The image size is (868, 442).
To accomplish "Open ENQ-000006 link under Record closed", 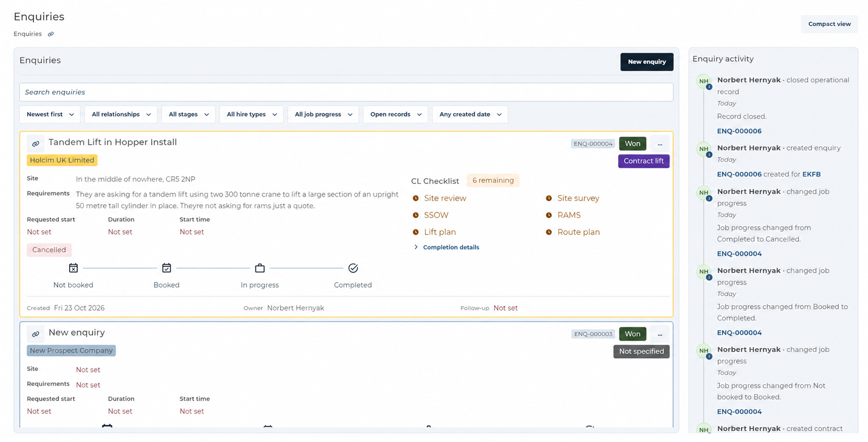I will (x=739, y=131).
